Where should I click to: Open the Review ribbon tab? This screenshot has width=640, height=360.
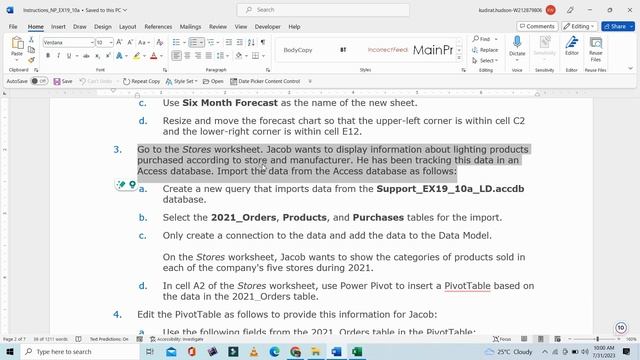click(218, 27)
